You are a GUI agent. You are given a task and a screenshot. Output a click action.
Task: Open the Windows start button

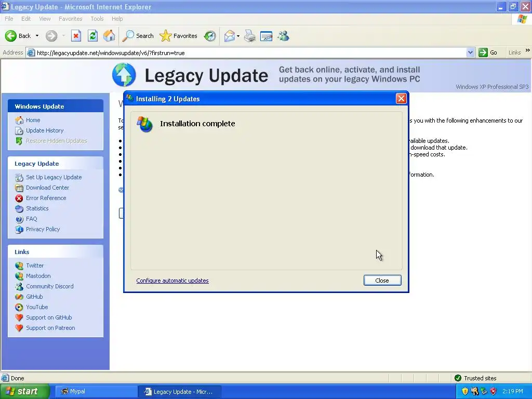coord(25,391)
